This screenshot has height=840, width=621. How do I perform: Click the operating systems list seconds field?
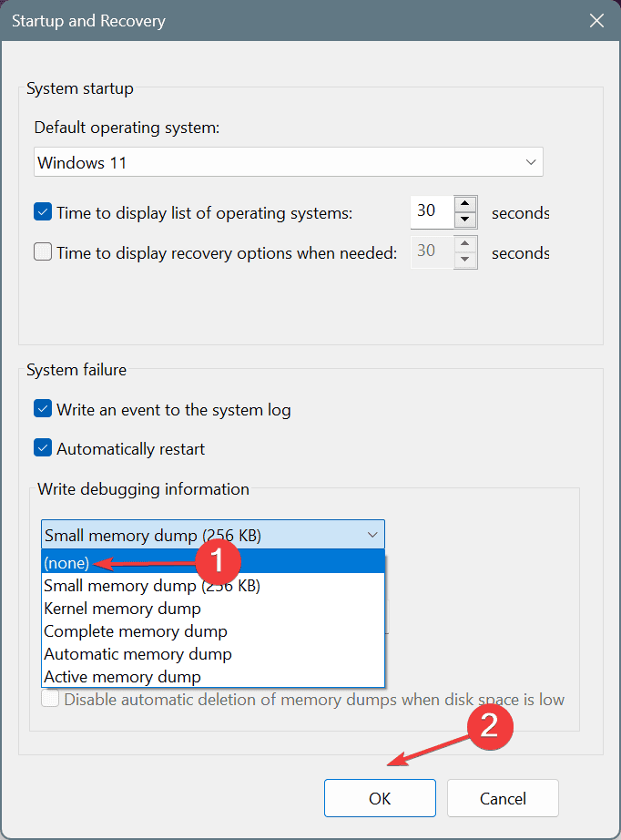(433, 212)
